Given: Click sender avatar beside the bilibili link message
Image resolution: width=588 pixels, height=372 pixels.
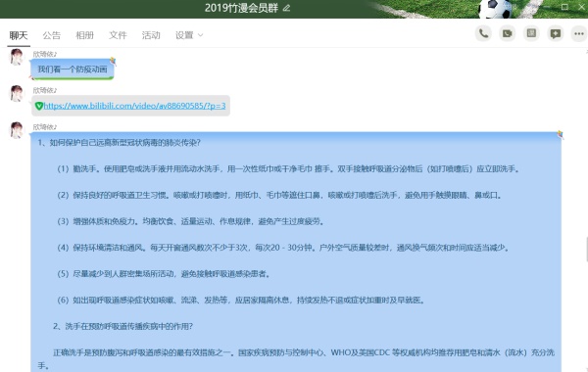Looking at the screenshot, I should (x=17, y=94).
